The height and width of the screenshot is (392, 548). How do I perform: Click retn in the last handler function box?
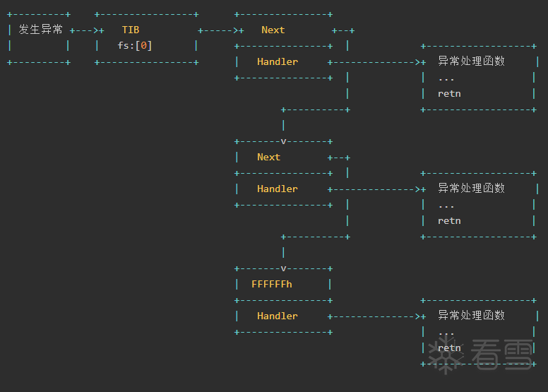click(x=449, y=348)
